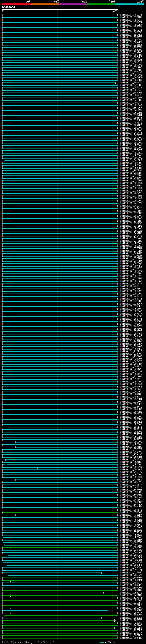Click the green alignment bar for C5DQ69
The width and height of the screenshot is (146, 644).
(x=60, y=512)
